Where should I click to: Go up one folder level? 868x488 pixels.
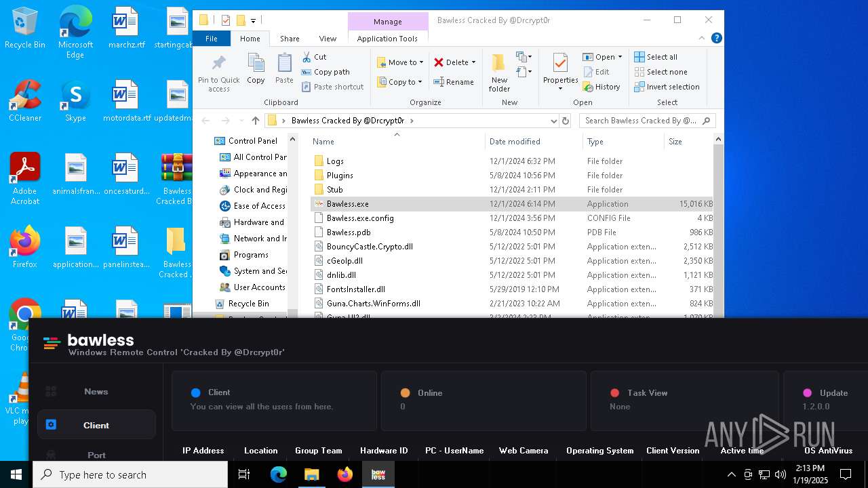point(255,121)
